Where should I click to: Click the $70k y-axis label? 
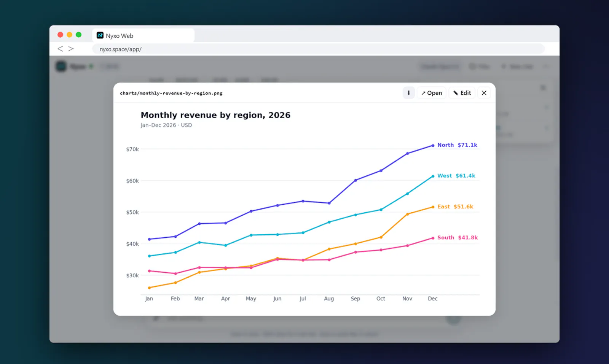click(x=132, y=149)
